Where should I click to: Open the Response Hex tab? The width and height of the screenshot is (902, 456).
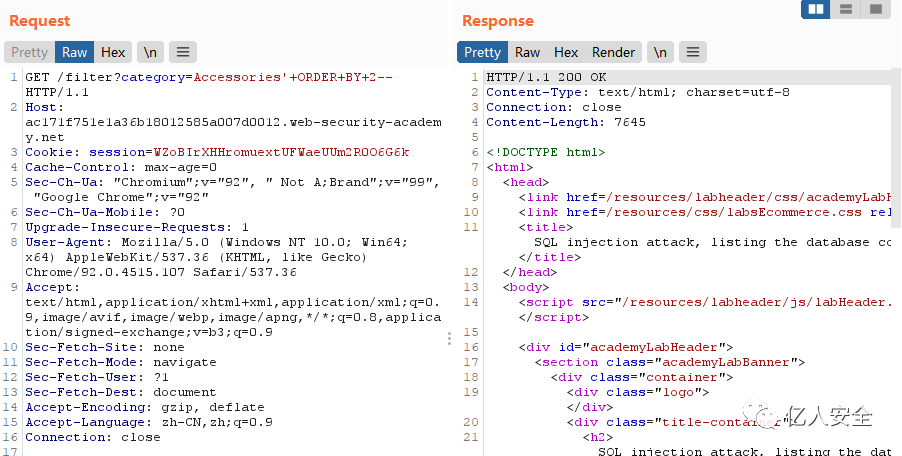566,52
